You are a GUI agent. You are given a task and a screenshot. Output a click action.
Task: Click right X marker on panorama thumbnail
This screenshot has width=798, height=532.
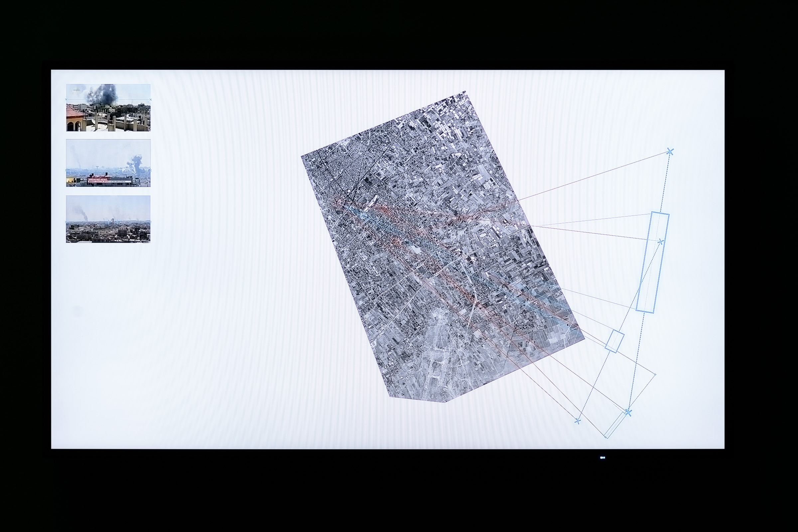[x=150, y=222]
